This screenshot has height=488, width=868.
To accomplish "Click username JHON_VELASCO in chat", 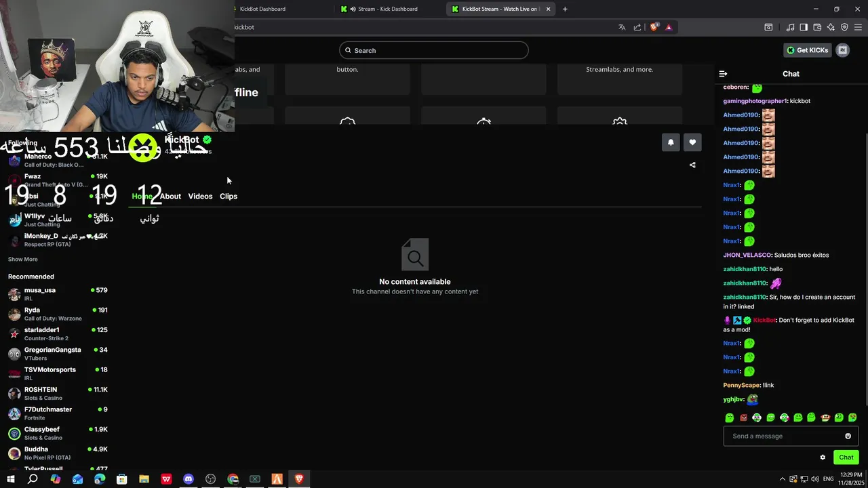I will tap(747, 255).
